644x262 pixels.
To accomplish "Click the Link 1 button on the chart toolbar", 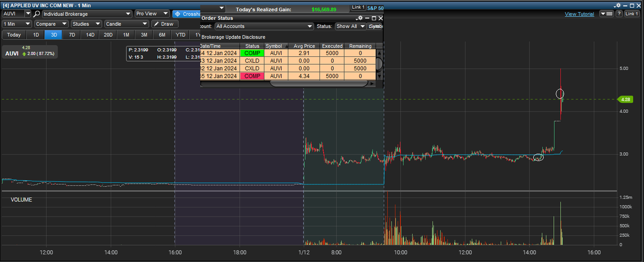I will click(633, 13).
